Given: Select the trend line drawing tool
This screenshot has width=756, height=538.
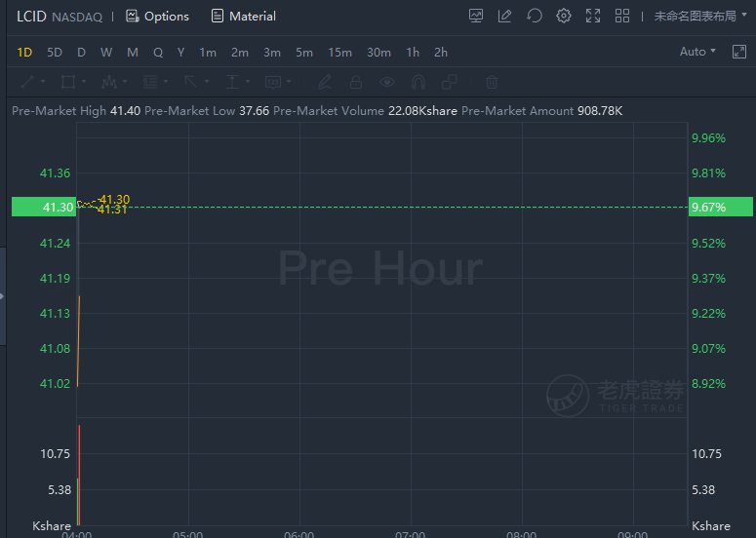Looking at the screenshot, I should [27, 82].
